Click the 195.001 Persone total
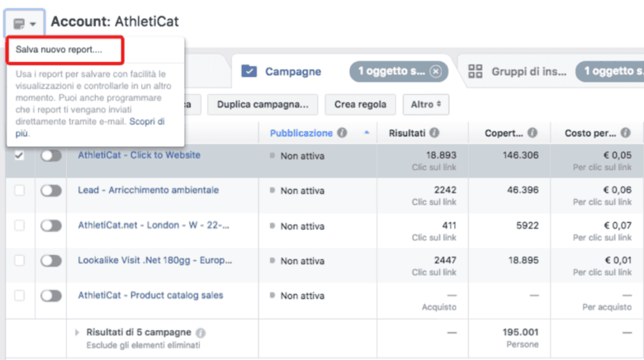Image resolution: width=644 pixels, height=360 pixels. [x=520, y=332]
